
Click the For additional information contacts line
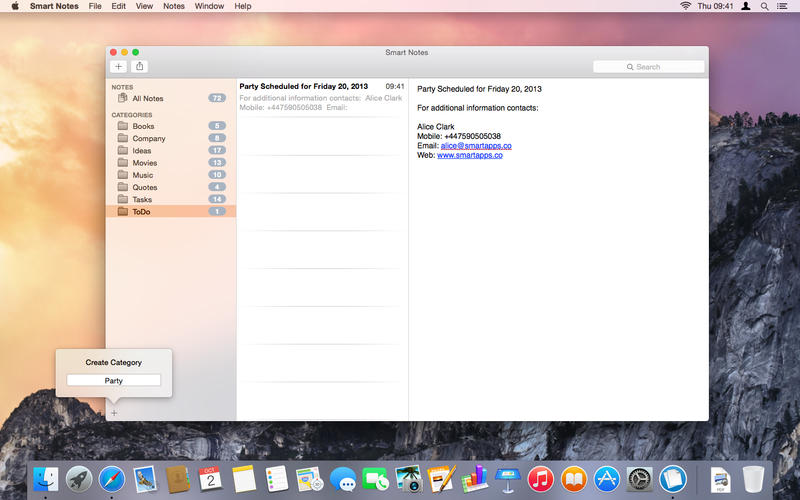click(478, 108)
